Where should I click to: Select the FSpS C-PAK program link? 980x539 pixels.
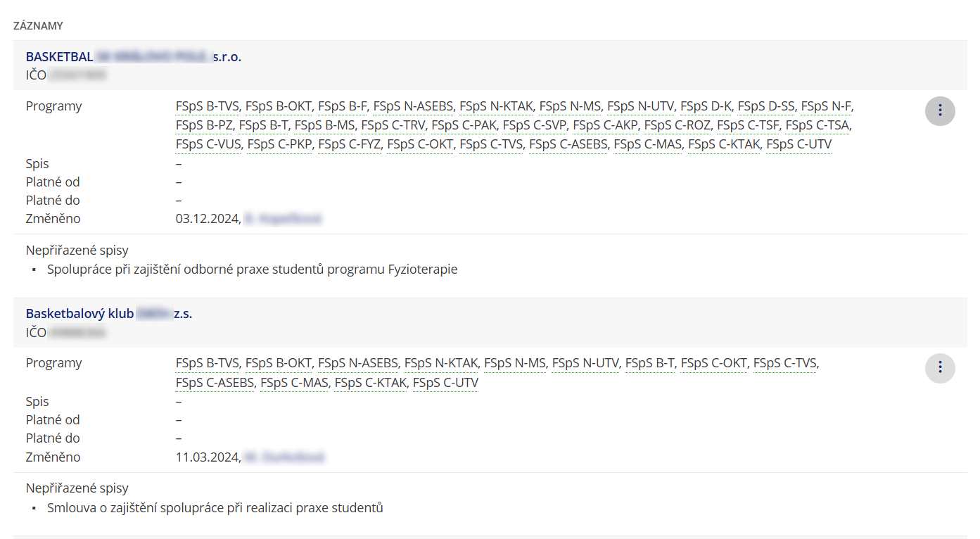point(464,126)
